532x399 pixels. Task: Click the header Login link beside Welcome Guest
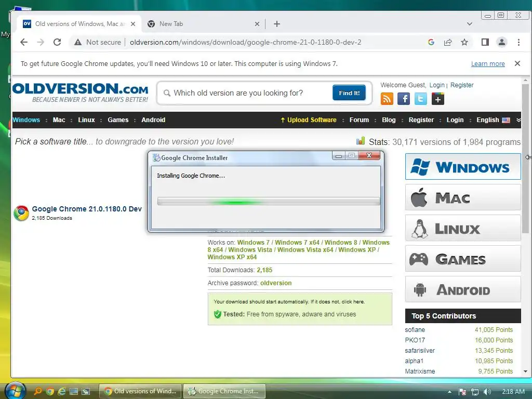pos(437,85)
